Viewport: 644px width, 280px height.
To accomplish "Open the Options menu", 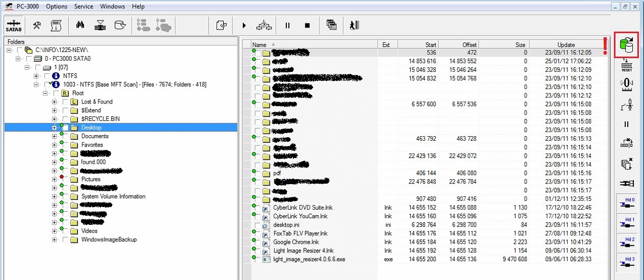I will 57,7.
